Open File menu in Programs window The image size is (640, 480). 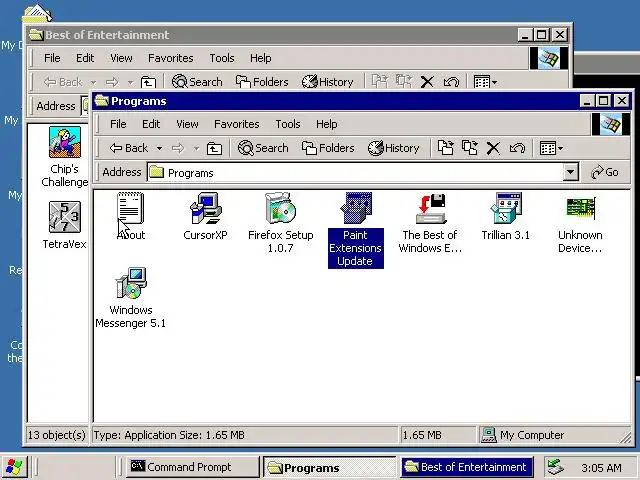tap(118, 124)
